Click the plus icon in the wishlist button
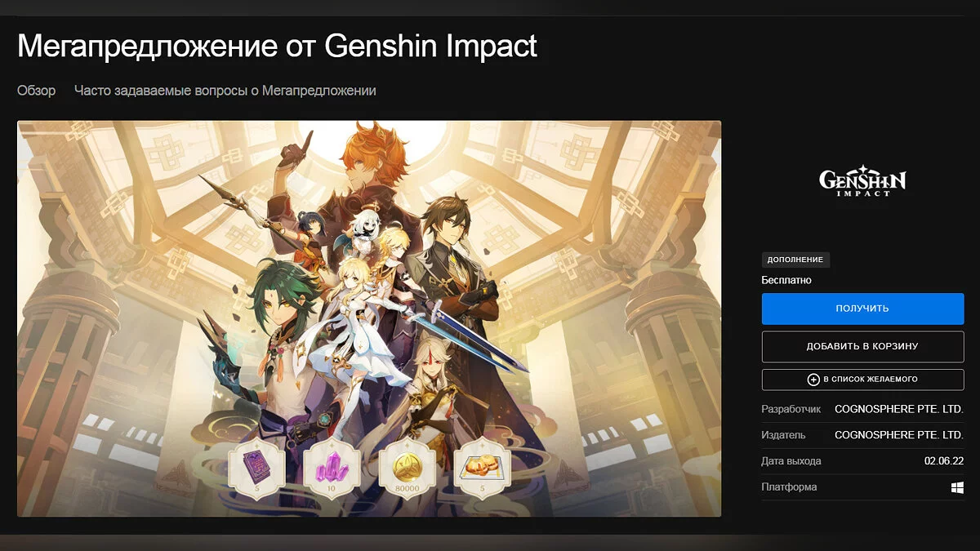The image size is (980, 551). [x=813, y=380]
